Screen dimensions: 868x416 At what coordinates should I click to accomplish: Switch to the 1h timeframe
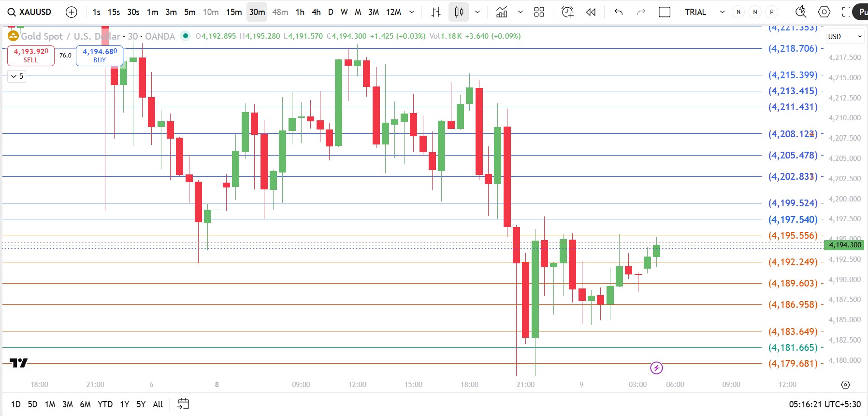(300, 12)
